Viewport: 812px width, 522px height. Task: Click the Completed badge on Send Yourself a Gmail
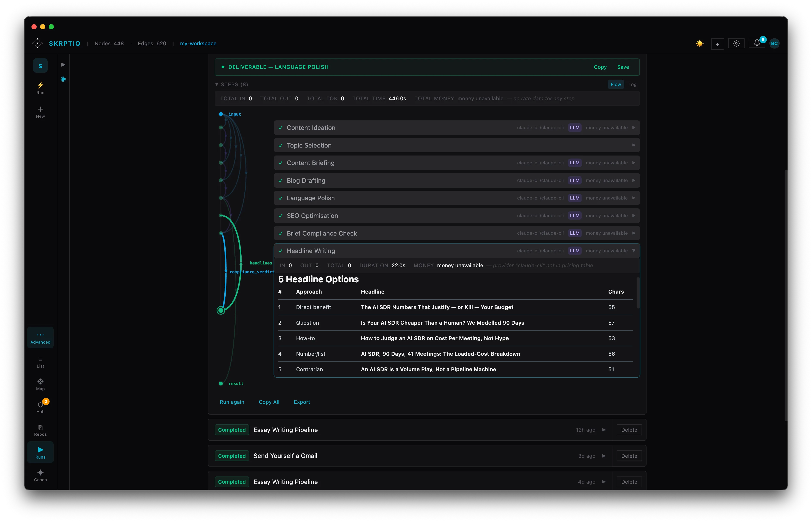point(232,456)
